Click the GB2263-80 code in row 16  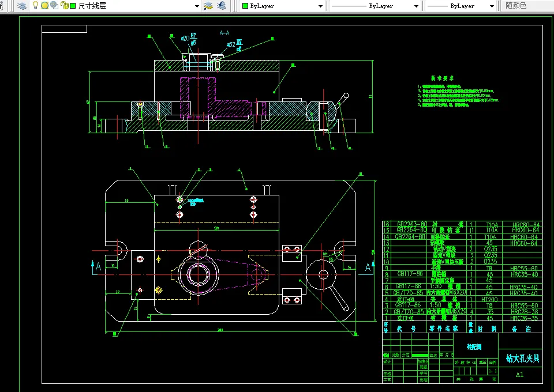(411, 224)
